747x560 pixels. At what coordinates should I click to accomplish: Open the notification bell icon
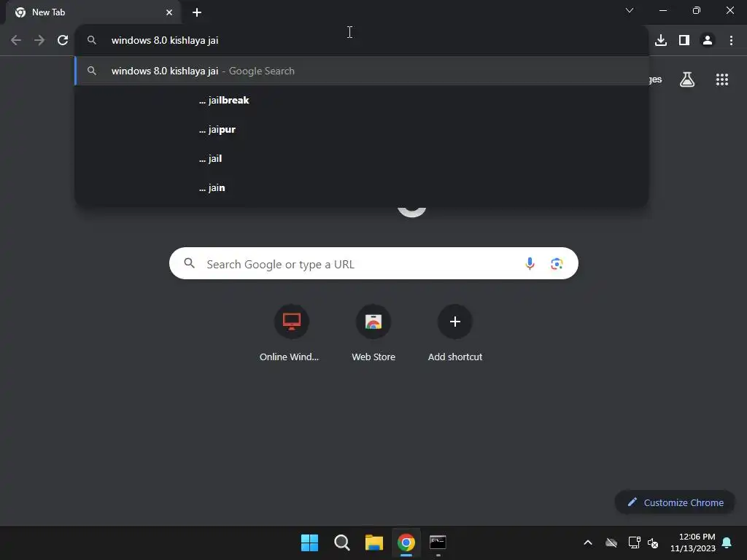(x=727, y=542)
